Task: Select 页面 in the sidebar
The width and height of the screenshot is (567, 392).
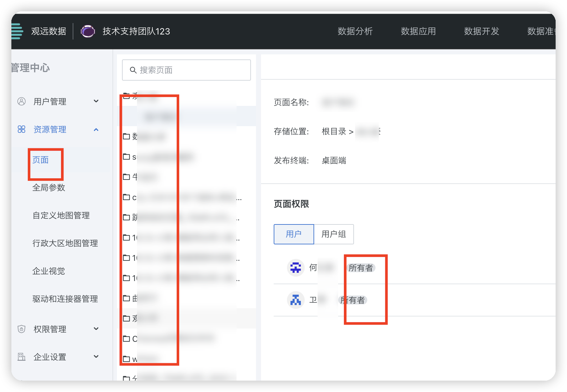Action: coord(40,160)
